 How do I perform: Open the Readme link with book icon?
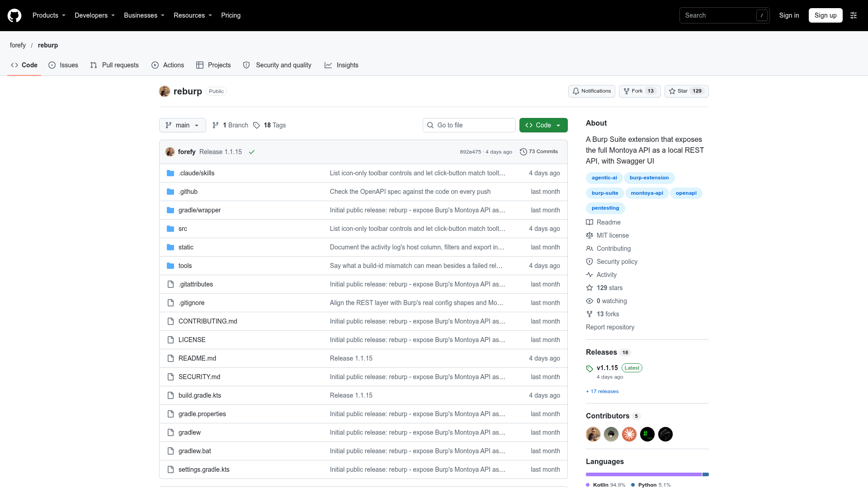604,222
